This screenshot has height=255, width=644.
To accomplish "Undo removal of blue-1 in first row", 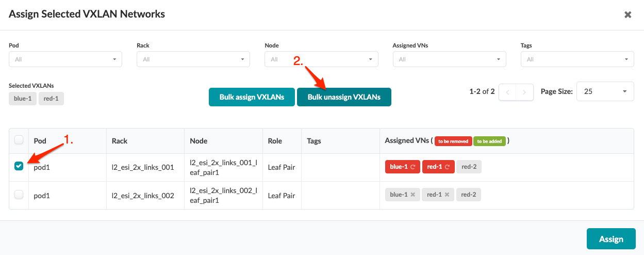I will click(x=412, y=167).
